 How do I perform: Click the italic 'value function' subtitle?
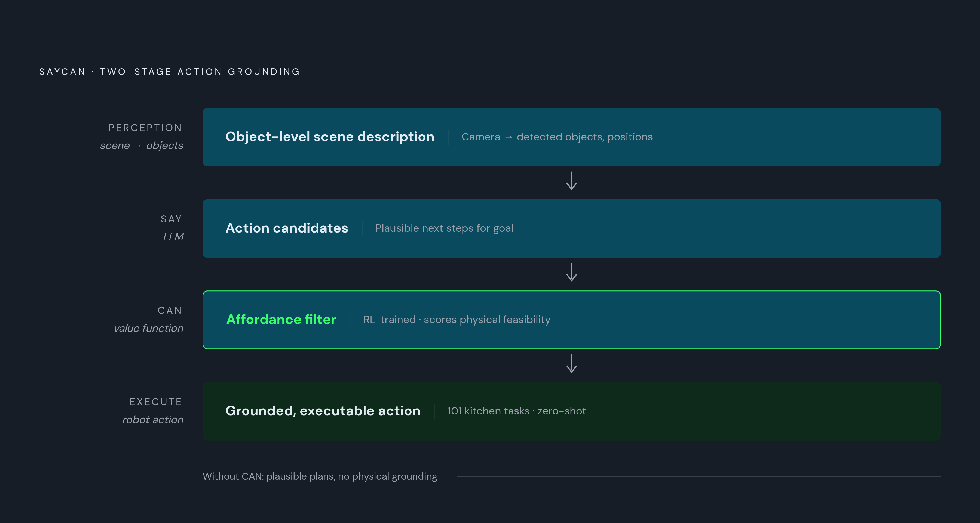(149, 328)
